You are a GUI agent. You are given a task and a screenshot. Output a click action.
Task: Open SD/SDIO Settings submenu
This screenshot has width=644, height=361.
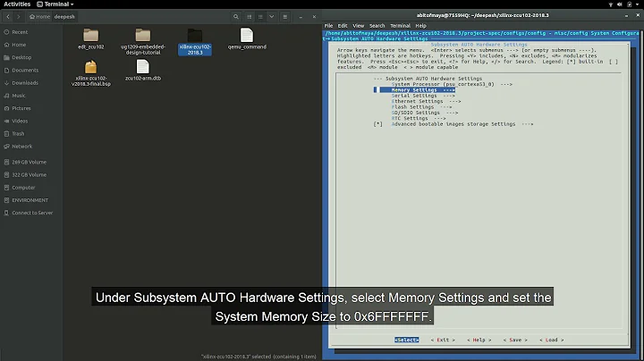click(424, 113)
